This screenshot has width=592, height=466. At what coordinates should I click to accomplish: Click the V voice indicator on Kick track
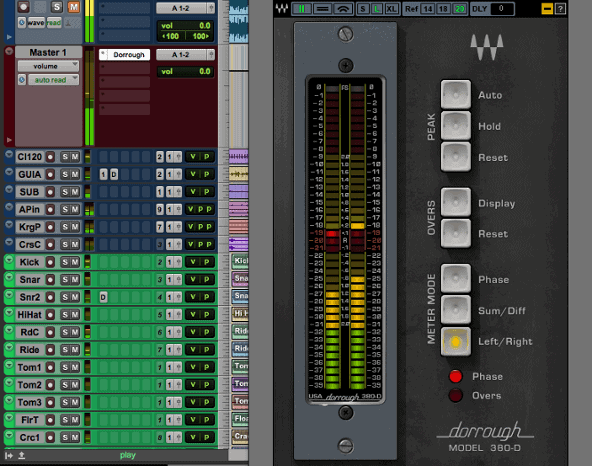193,262
